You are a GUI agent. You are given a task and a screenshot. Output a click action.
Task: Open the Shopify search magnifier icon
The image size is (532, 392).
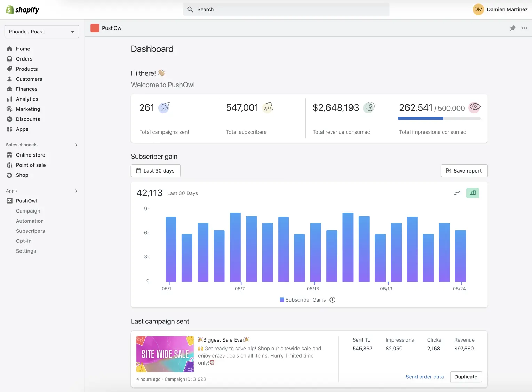coord(190,9)
